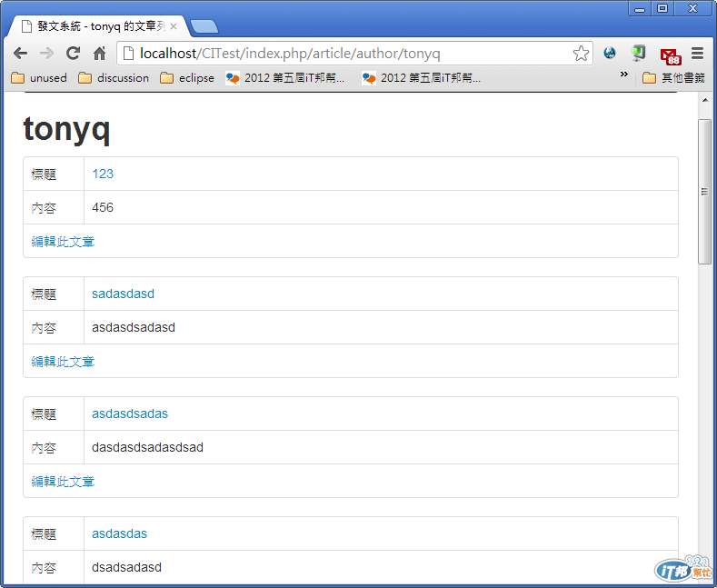This screenshot has width=717, height=588.
Task: Click the content text dasdasdsadasdsad
Action: pos(148,447)
